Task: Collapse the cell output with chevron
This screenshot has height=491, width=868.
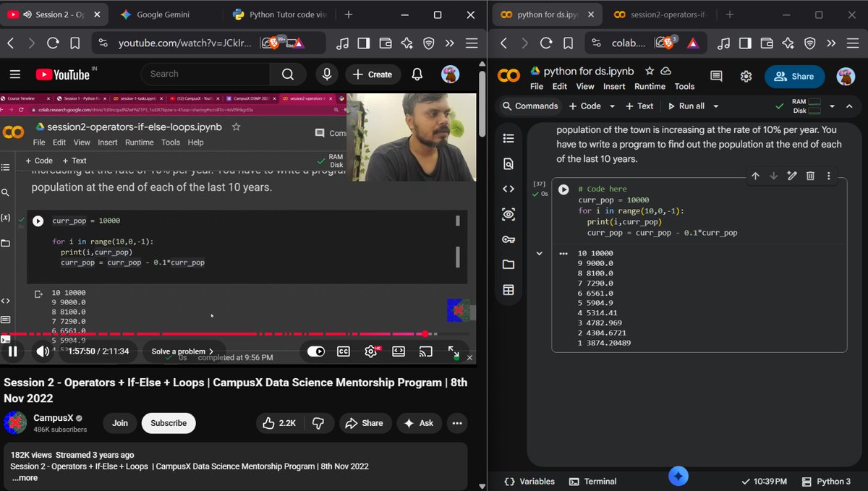Action: tap(539, 253)
